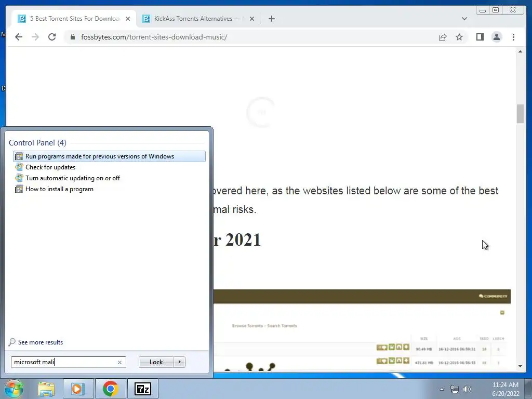
Task: Click the Chrome taskbar icon
Action: click(110, 389)
